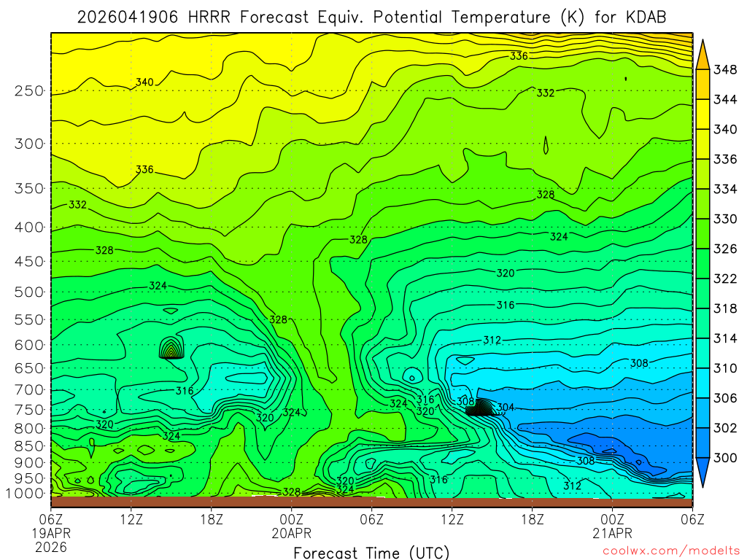Click the 800 pressure axis label
Image resolution: width=747 pixels, height=560 pixels.
(x=29, y=428)
